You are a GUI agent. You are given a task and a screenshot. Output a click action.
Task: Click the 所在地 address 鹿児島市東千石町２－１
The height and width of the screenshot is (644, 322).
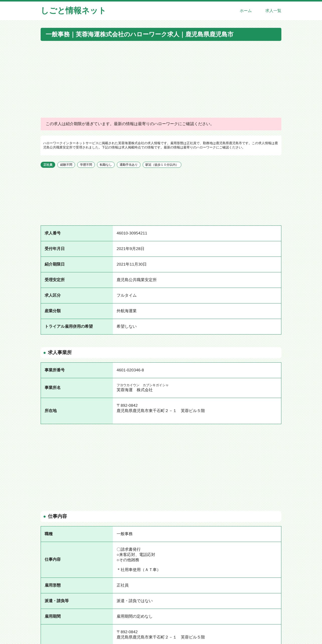pos(161,411)
